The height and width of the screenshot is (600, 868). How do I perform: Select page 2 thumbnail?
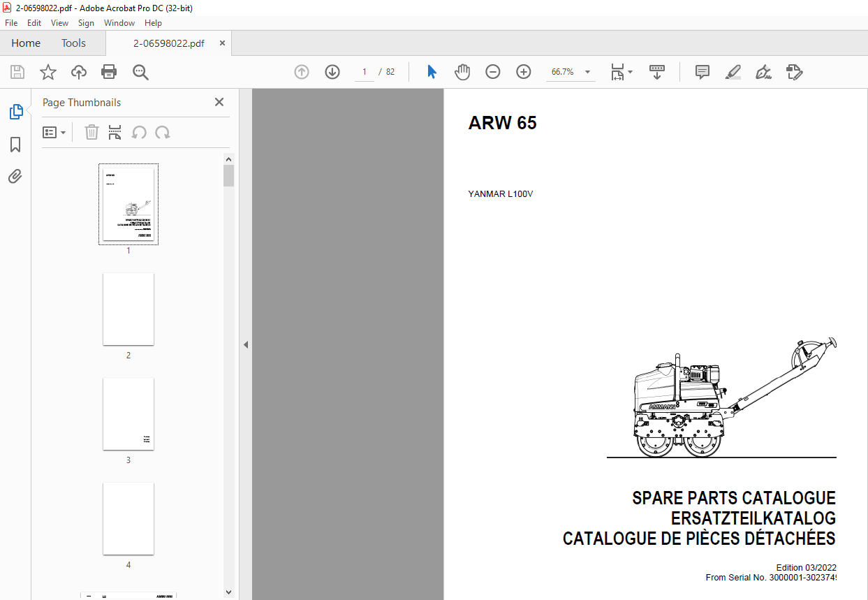pos(128,309)
